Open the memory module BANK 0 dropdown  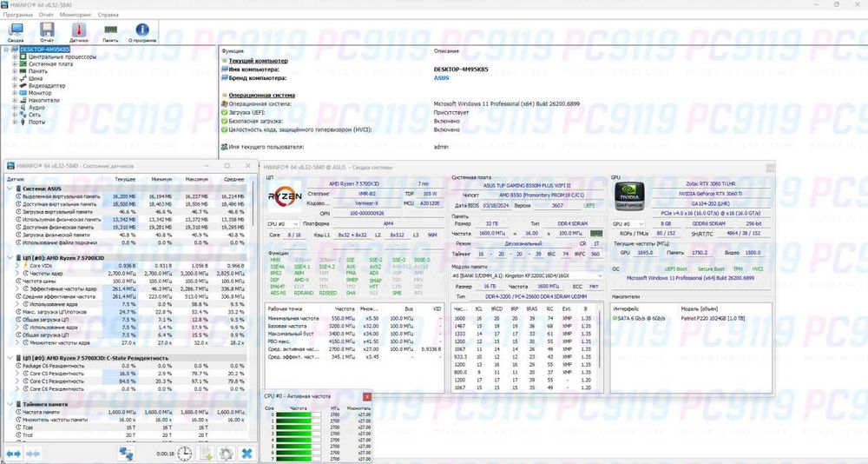(x=527, y=275)
